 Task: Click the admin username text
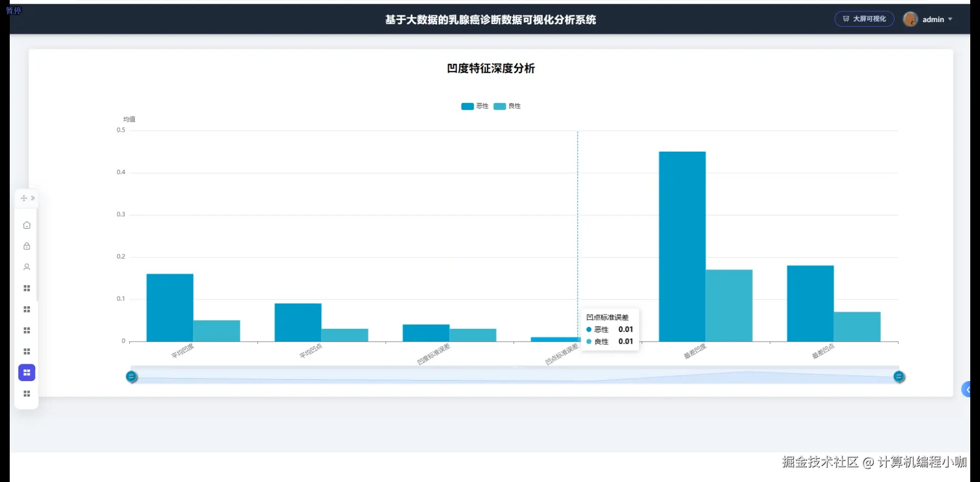click(x=933, y=19)
